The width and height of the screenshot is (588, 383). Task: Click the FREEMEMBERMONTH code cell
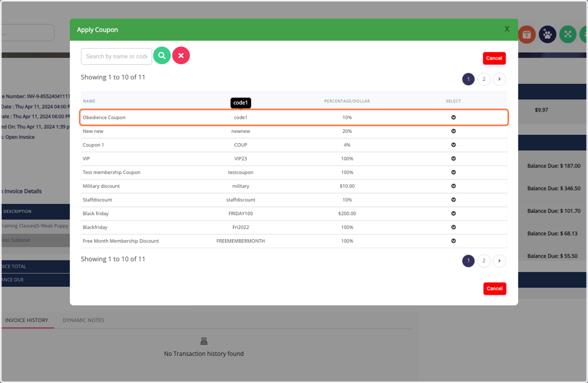click(x=241, y=241)
